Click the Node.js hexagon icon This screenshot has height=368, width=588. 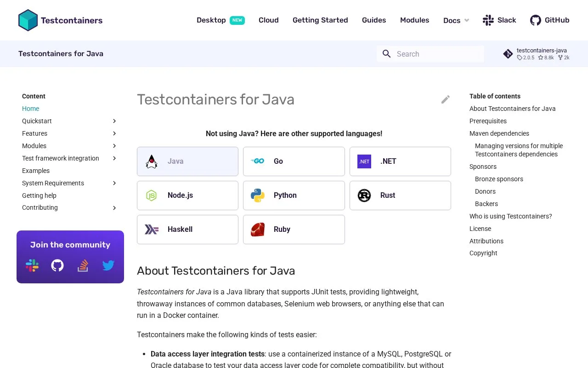pos(152,195)
